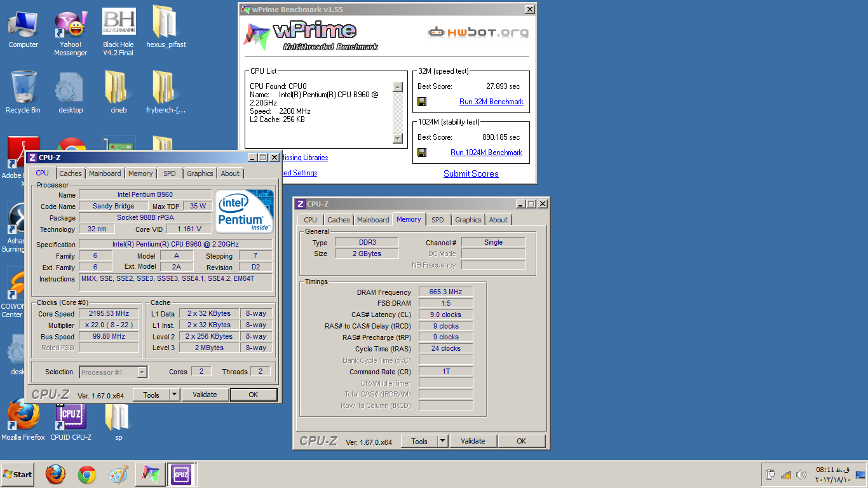Click the hwbot.org logo in wPrime
The width and height of the screenshot is (868, 488).
[x=478, y=32]
